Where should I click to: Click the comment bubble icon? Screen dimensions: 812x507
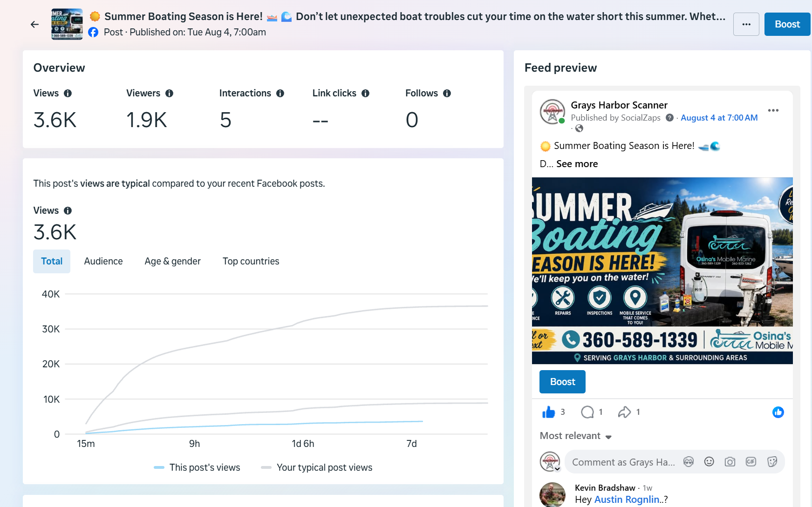(x=587, y=412)
